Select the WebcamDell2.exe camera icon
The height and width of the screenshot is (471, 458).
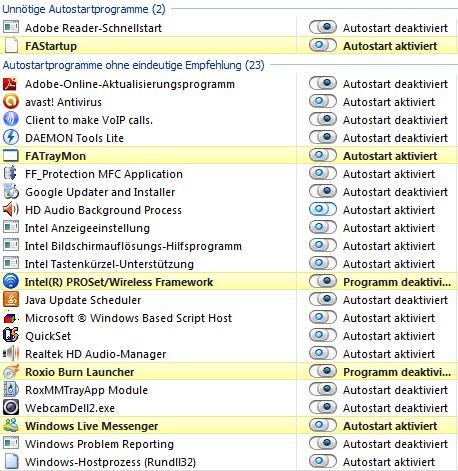coord(11,408)
